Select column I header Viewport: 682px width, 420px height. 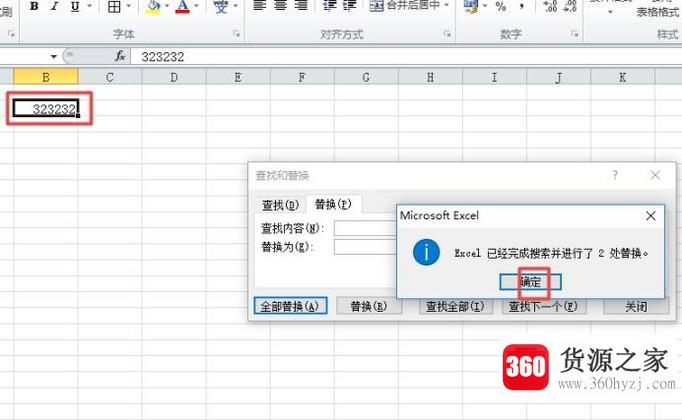click(x=495, y=77)
